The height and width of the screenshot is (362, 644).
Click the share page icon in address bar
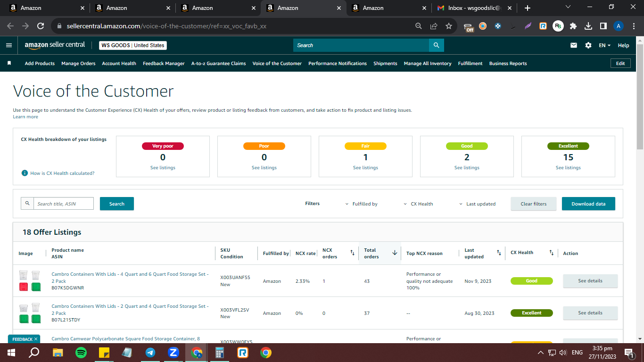click(x=434, y=26)
